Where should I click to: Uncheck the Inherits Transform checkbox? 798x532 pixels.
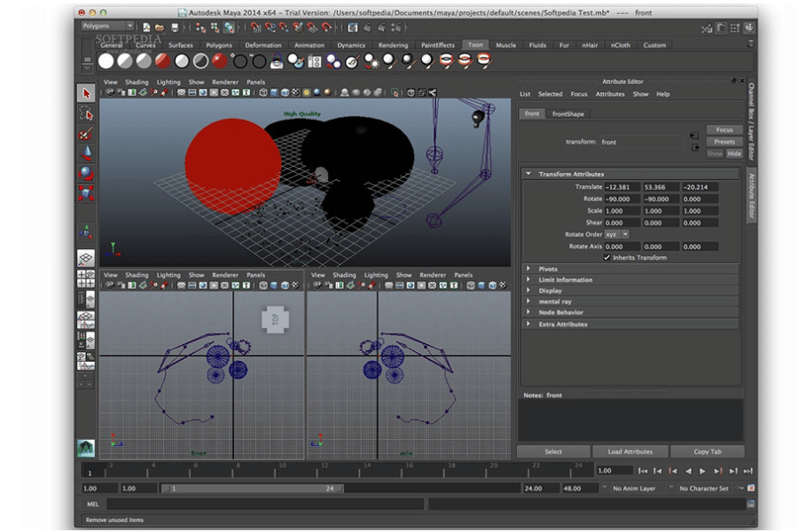(607, 258)
